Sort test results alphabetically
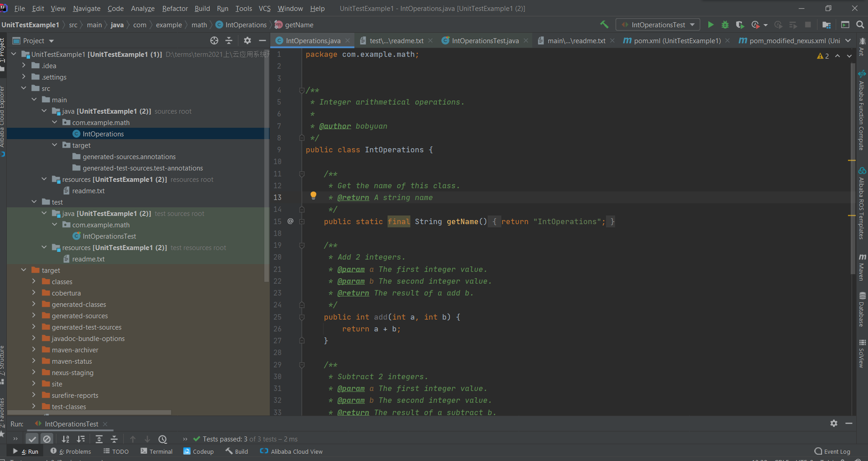This screenshot has width=868, height=461. (66, 439)
